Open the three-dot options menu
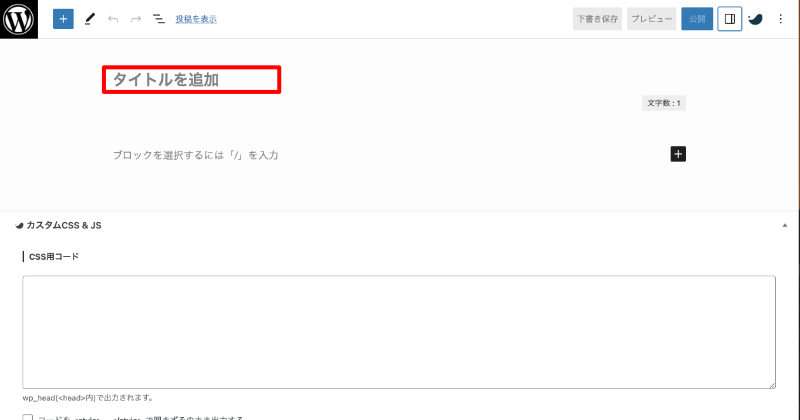 (781, 19)
